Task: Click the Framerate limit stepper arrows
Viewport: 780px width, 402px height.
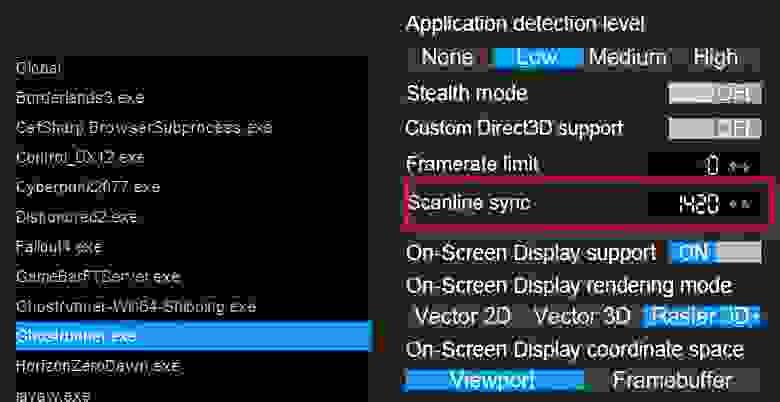Action: [x=741, y=167]
